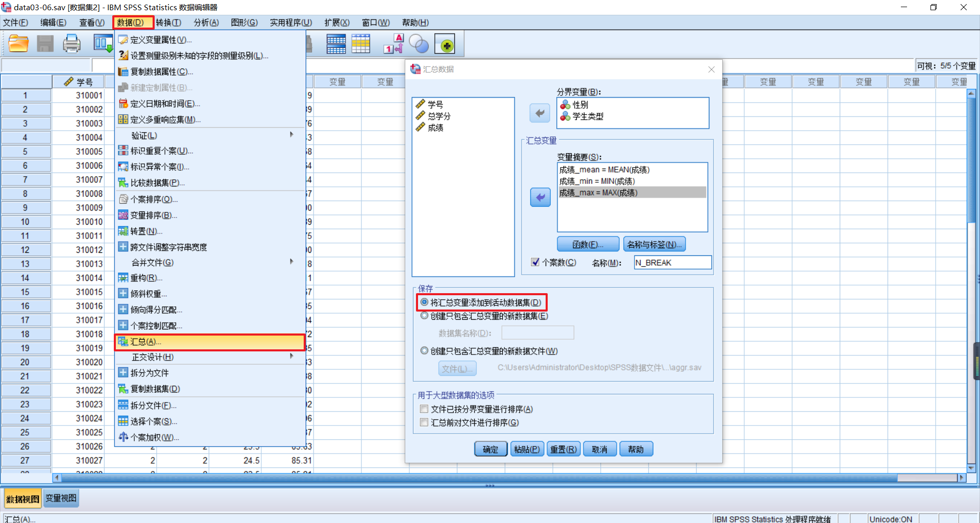The width and height of the screenshot is (980, 523).
Task: Choose 个案控制匹配 from data menu
Action: (210, 325)
